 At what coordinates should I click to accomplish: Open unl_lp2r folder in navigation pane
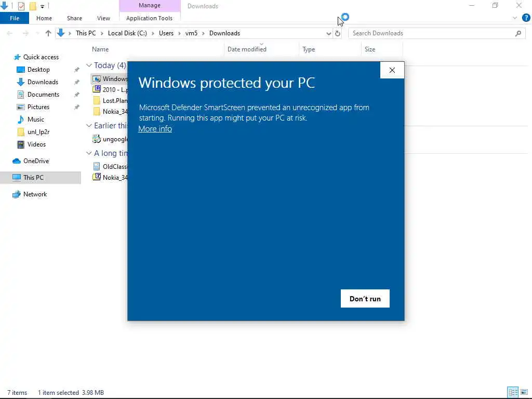38,132
